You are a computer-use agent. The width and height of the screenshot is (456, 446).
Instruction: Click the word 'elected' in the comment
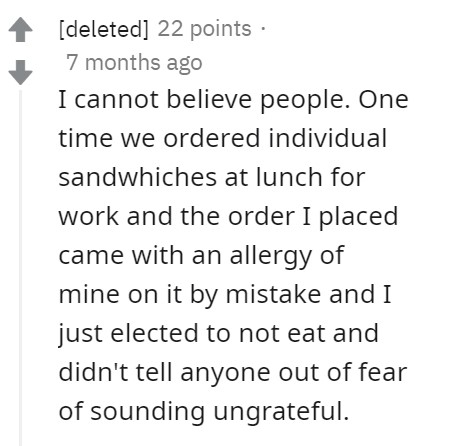[x=154, y=333]
